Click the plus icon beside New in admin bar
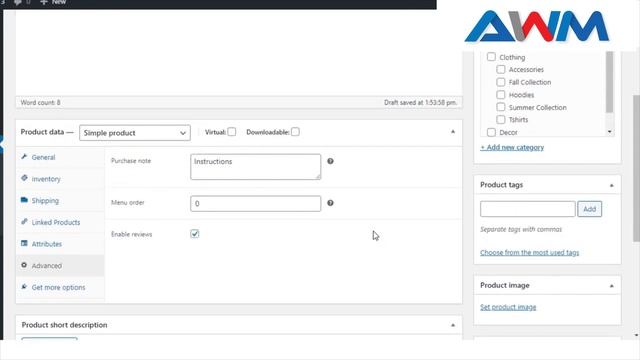 (44, 2)
